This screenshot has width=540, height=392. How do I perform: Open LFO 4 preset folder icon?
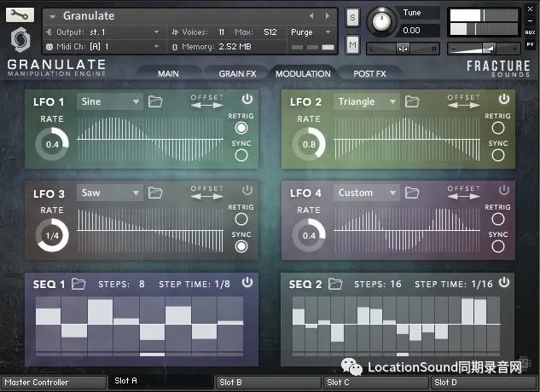point(412,193)
